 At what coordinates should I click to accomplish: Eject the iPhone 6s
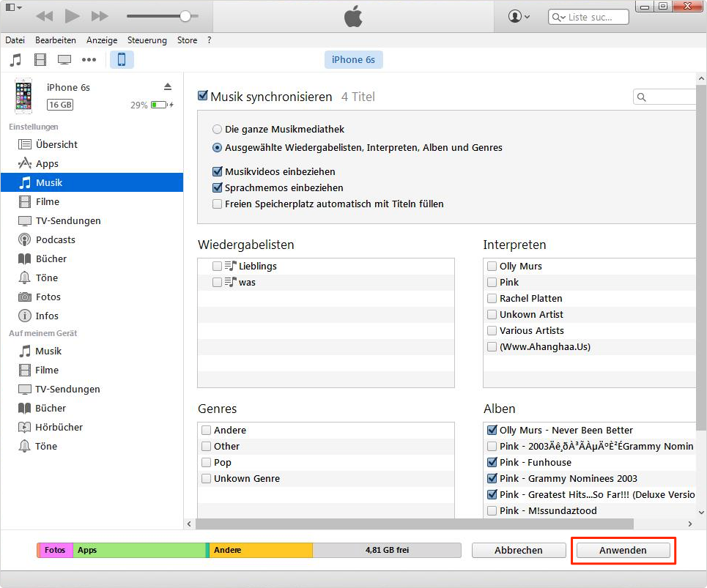tap(168, 86)
